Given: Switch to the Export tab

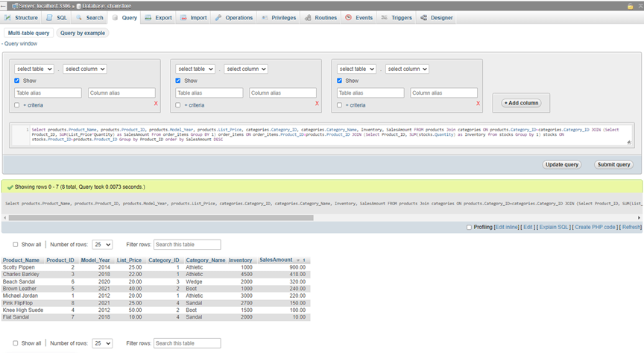Looking at the screenshot, I should click(159, 17).
